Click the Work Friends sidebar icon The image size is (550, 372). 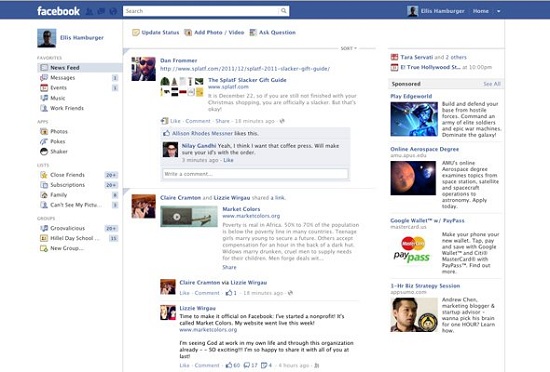(x=44, y=108)
